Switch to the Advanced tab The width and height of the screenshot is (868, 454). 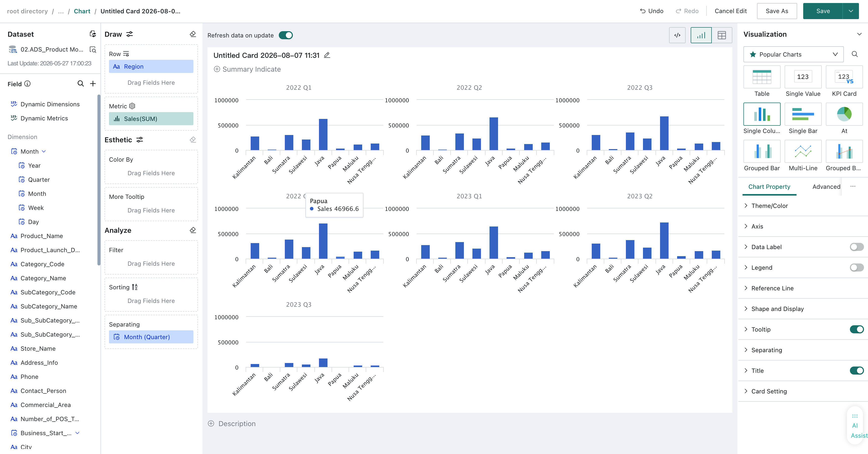[x=826, y=187]
